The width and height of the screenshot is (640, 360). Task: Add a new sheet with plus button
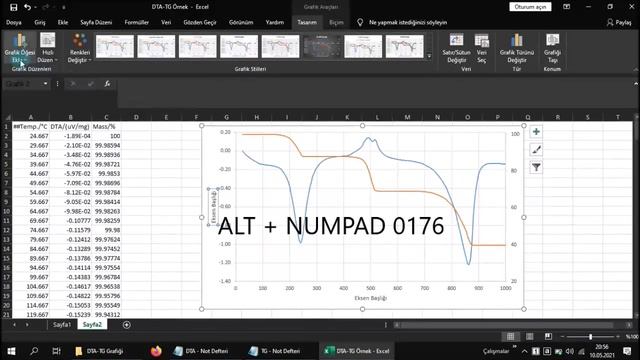(x=127, y=325)
